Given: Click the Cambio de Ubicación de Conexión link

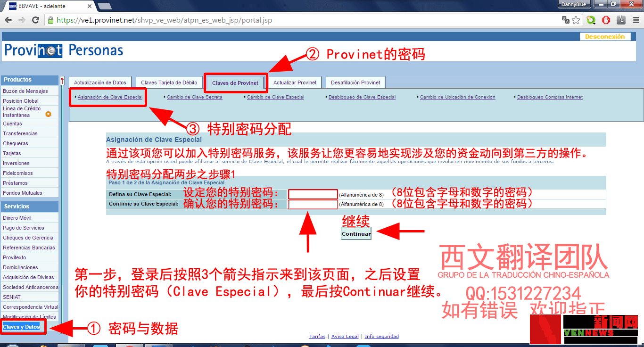Looking at the screenshot, I should click(x=457, y=97).
